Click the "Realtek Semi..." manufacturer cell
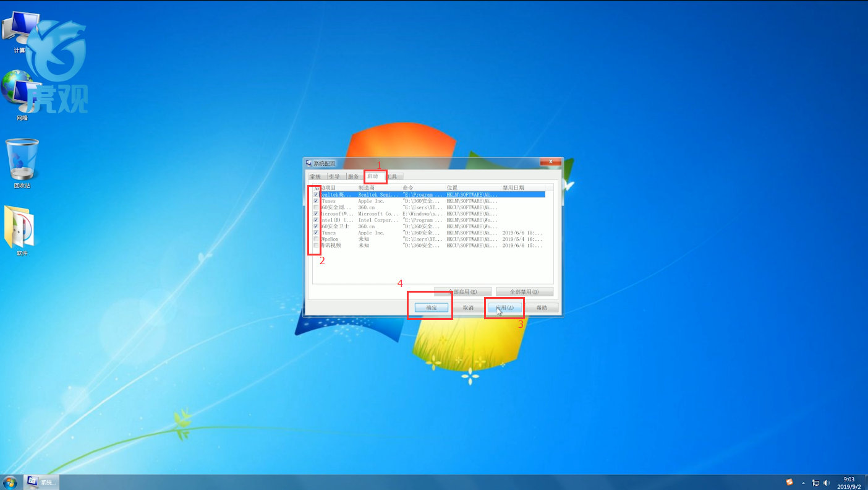Viewport: 868px width, 490px height. pos(378,194)
